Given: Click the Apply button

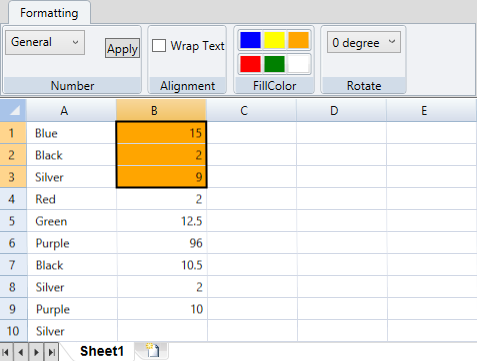Looking at the screenshot, I should click(x=122, y=49).
